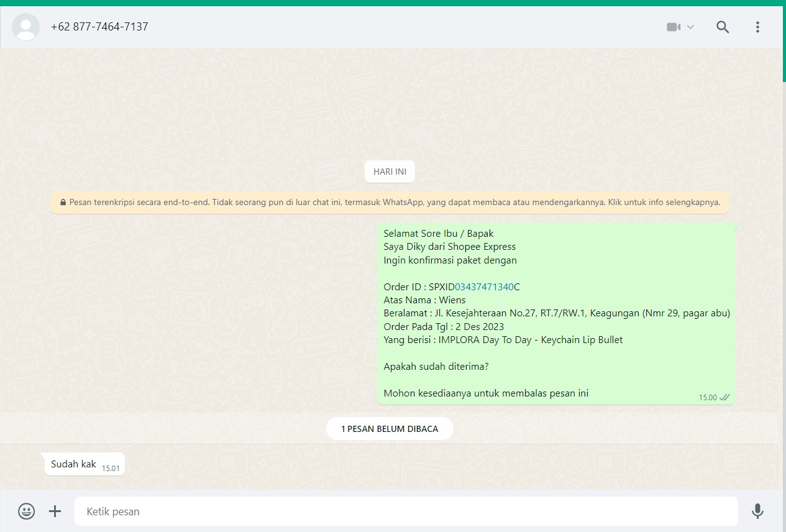Click "Order Pada Tgl : 2 Des 2023"
This screenshot has height=532, width=786.
point(444,327)
